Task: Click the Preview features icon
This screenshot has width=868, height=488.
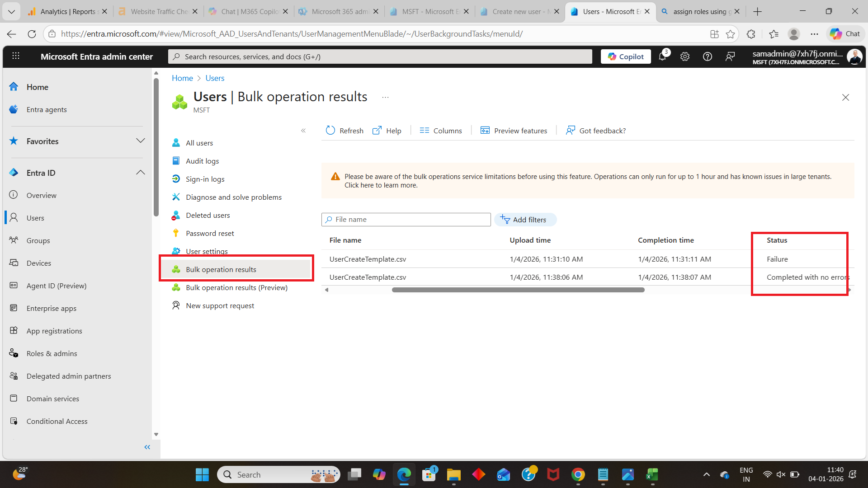Action: pyautogui.click(x=485, y=131)
